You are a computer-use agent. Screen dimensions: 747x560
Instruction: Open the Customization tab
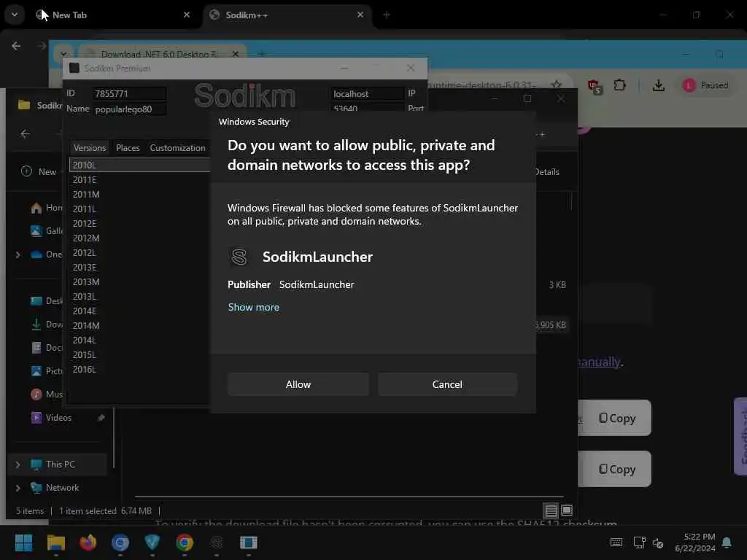pyautogui.click(x=177, y=147)
